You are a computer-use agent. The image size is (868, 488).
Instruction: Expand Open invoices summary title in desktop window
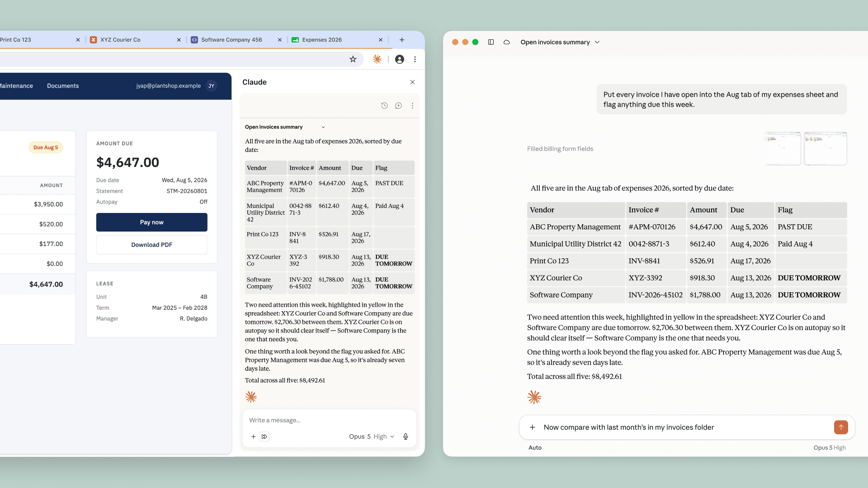tap(560, 42)
